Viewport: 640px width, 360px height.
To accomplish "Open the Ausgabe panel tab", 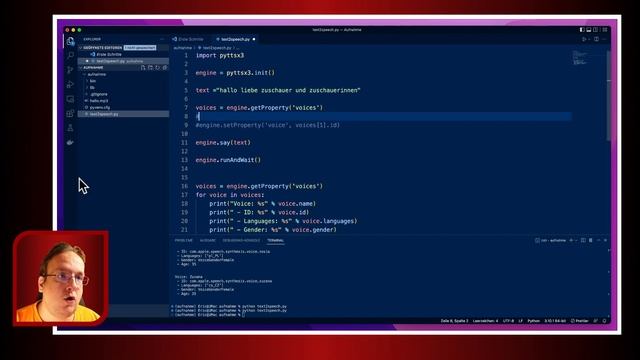I will [207, 240].
